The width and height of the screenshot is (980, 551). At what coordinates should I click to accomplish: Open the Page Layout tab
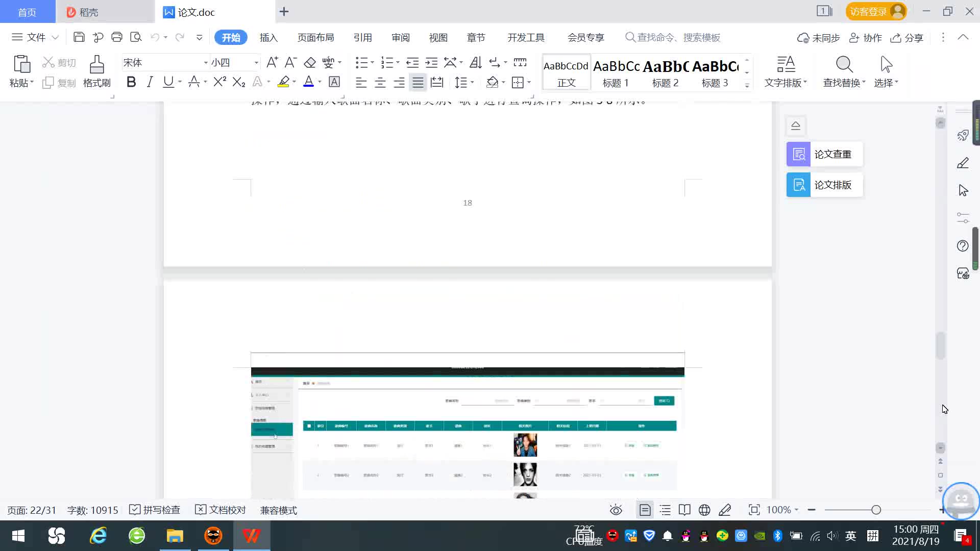tap(315, 37)
